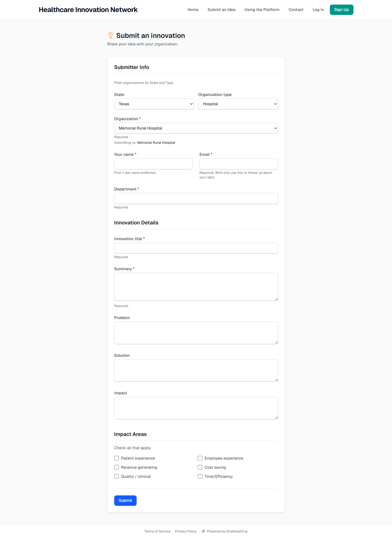Image resolution: width=392 pixels, height=538 pixels.
Task: Open the Terms of Service link
Action: [157, 531]
